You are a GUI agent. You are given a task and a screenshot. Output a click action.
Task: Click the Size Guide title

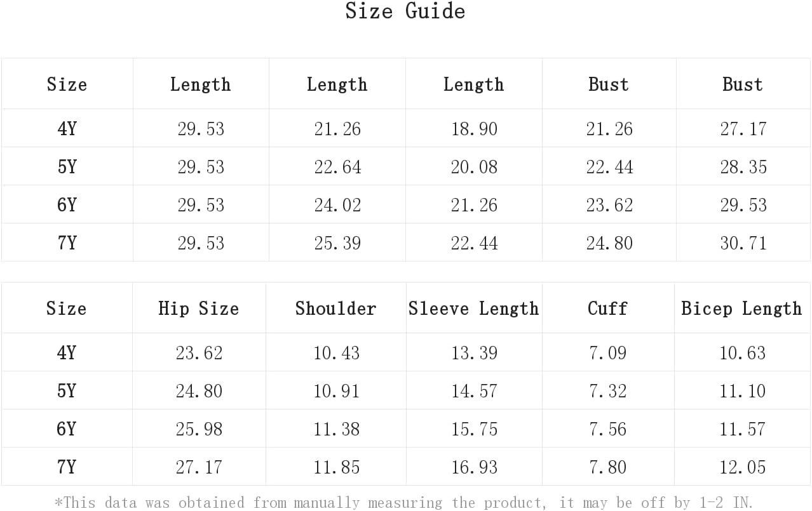click(405, 11)
